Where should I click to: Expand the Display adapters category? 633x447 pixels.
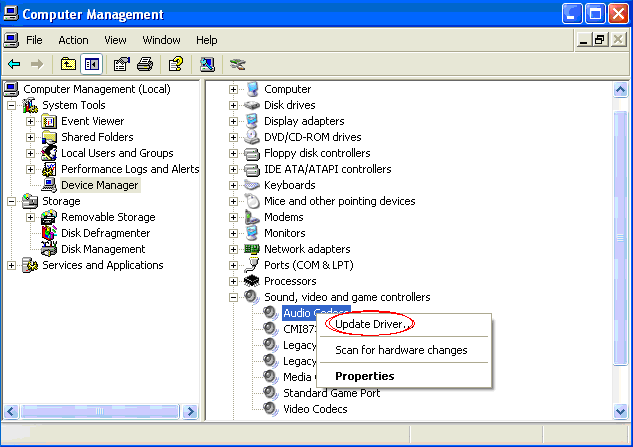coord(233,121)
